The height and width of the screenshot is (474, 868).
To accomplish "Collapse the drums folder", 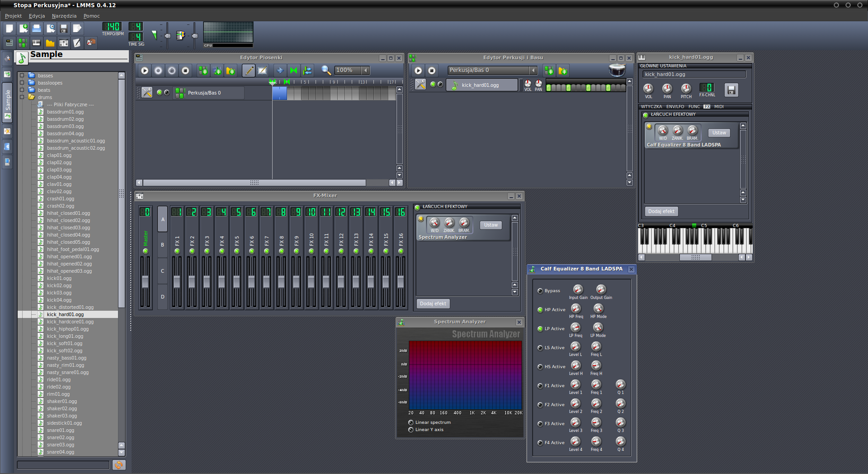I will [22, 97].
